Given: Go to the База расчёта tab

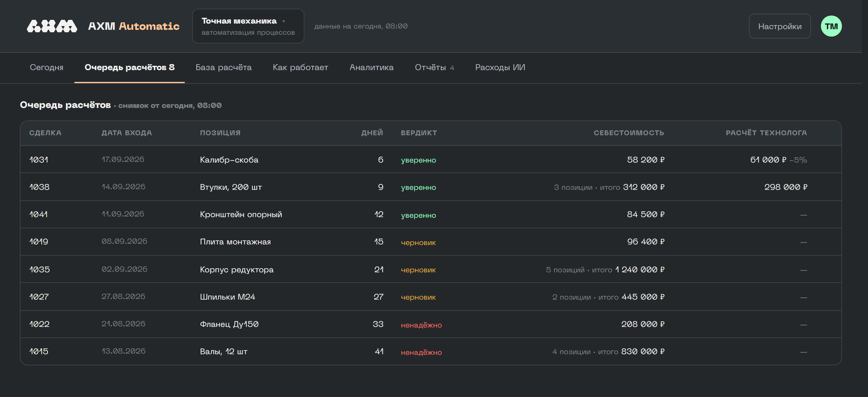Looking at the screenshot, I should pos(224,67).
